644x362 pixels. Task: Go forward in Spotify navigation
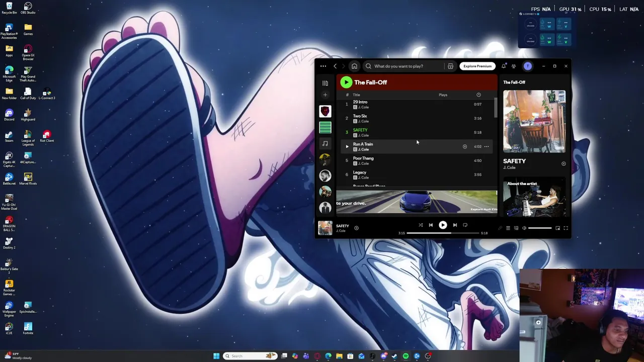click(343, 66)
